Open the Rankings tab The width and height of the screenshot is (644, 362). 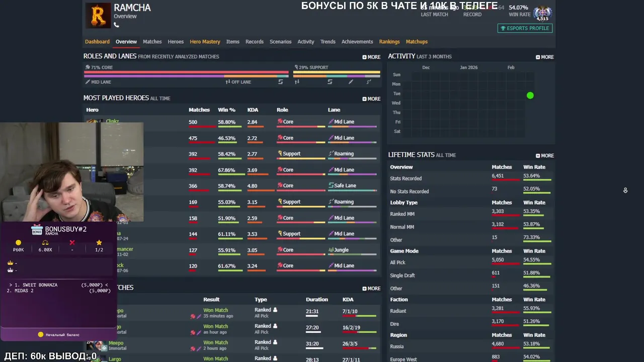pos(389,42)
